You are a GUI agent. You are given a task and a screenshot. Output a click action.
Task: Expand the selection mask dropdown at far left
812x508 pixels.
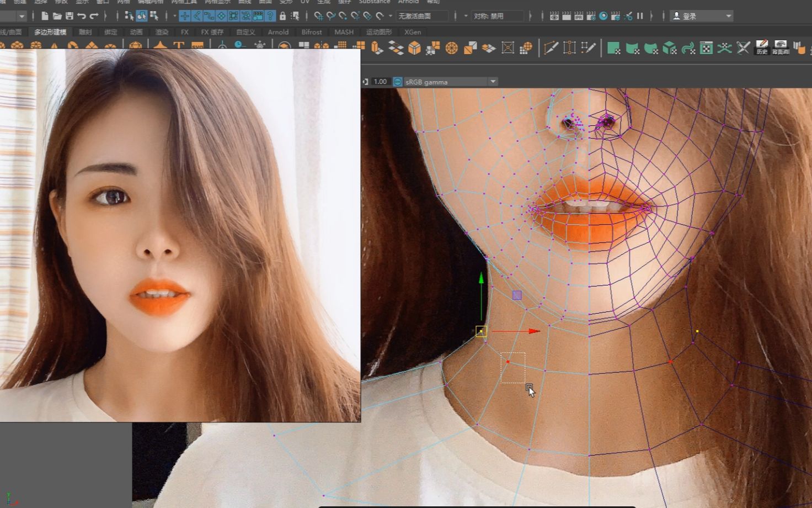[22, 16]
